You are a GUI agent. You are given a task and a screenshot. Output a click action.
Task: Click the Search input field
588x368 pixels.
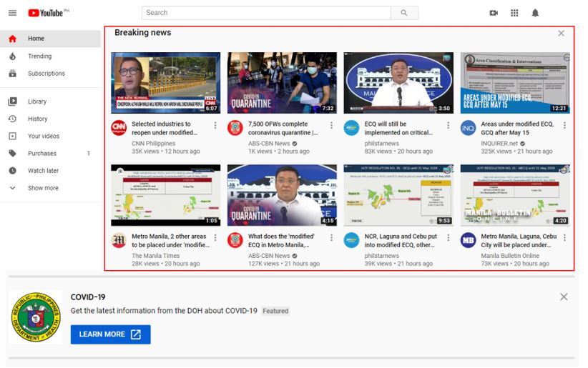(x=266, y=13)
